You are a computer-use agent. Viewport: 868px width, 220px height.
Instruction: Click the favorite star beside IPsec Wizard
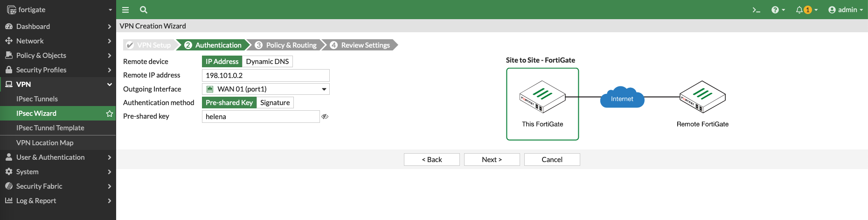point(110,114)
